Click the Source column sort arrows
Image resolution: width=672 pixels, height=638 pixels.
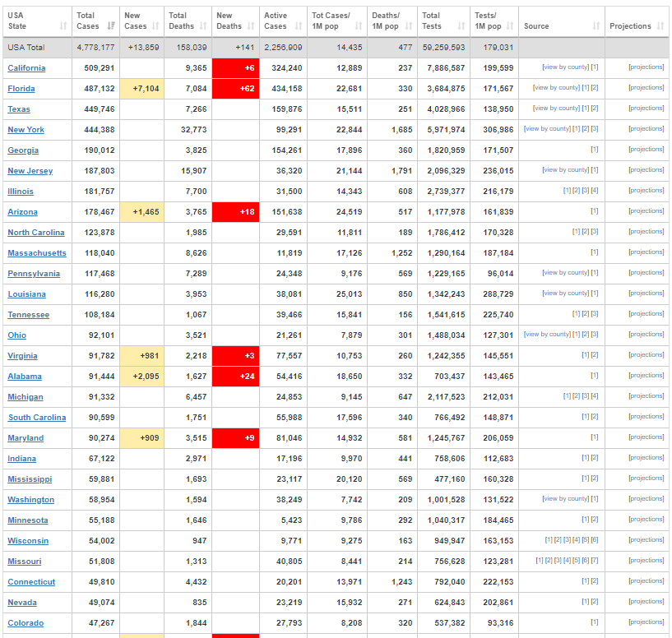click(x=596, y=26)
